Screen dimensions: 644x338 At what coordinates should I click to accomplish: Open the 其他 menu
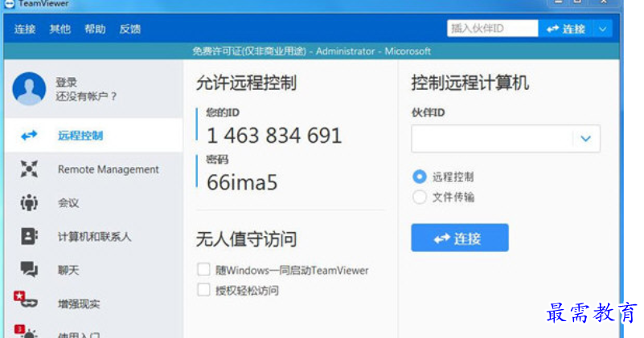pyautogui.click(x=60, y=29)
